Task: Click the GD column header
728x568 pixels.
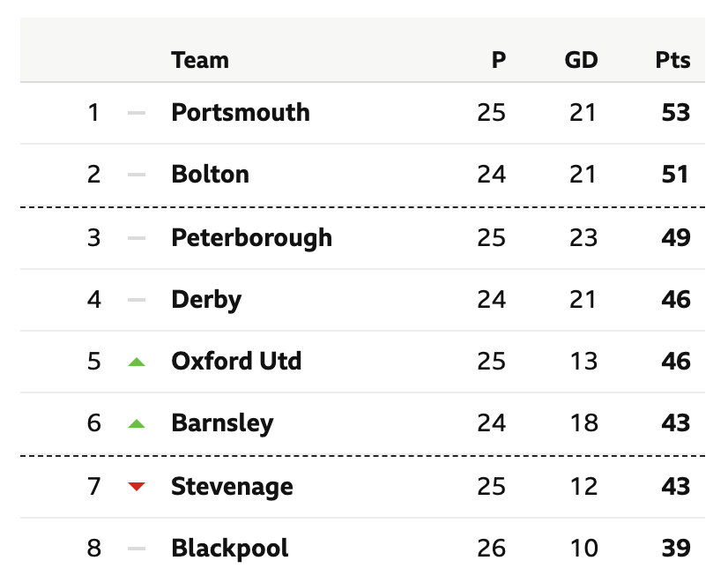Action: [x=582, y=60]
